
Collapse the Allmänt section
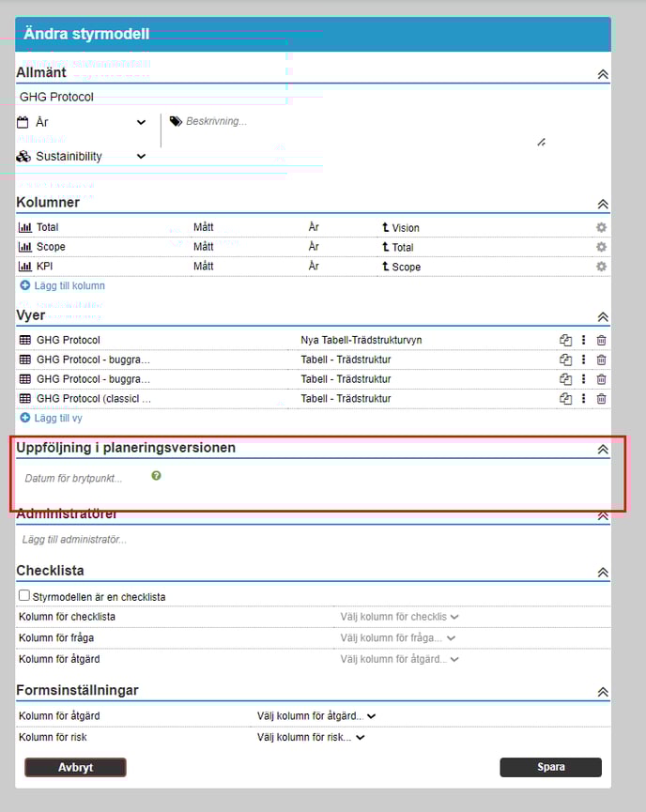pos(603,74)
